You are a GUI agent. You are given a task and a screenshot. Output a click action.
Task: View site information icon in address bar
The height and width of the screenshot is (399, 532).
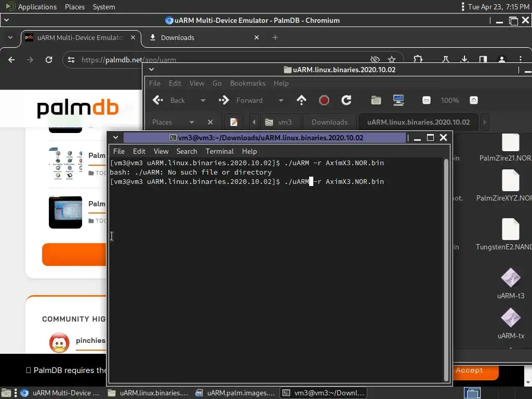point(71,60)
